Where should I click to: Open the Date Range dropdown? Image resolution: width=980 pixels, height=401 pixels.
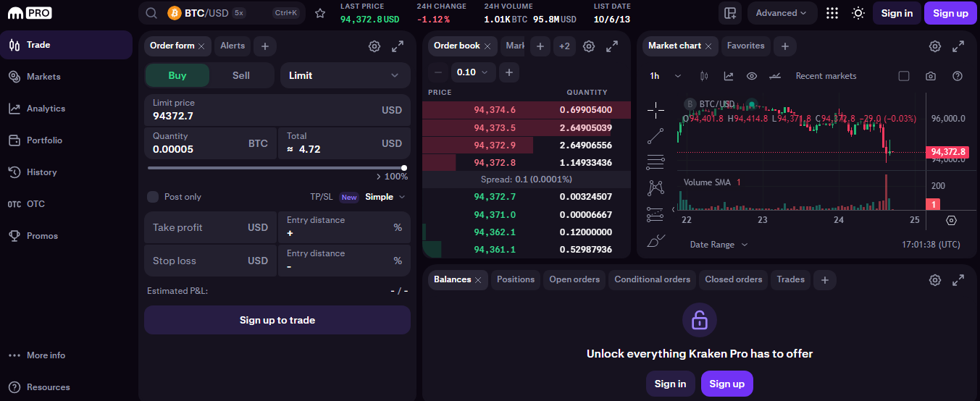coord(719,245)
